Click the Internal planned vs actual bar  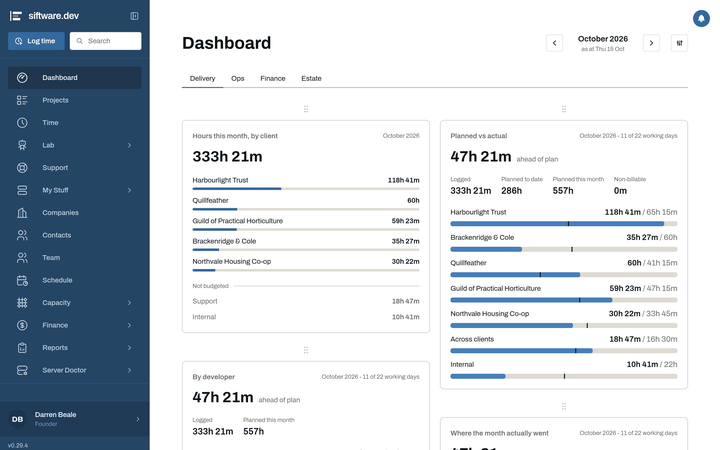[564, 376]
